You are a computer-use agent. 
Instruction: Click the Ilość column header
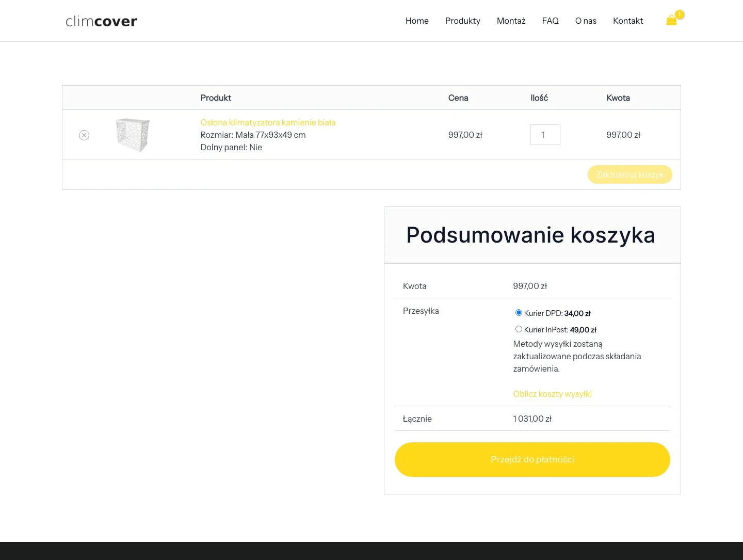[x=539, y=98]
